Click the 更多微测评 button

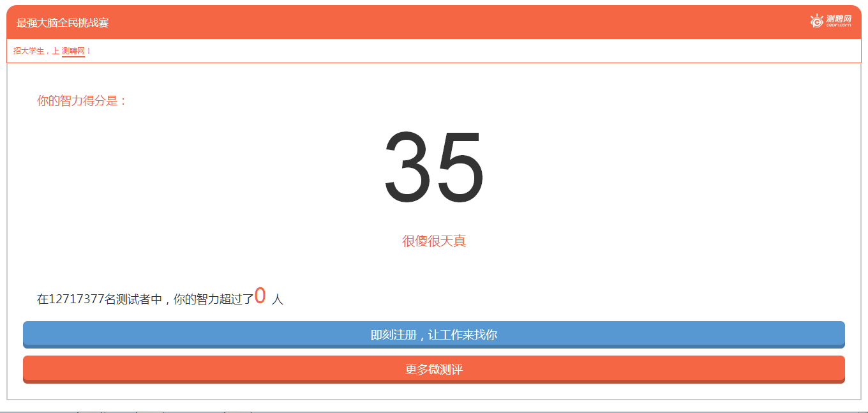(434, 370)
